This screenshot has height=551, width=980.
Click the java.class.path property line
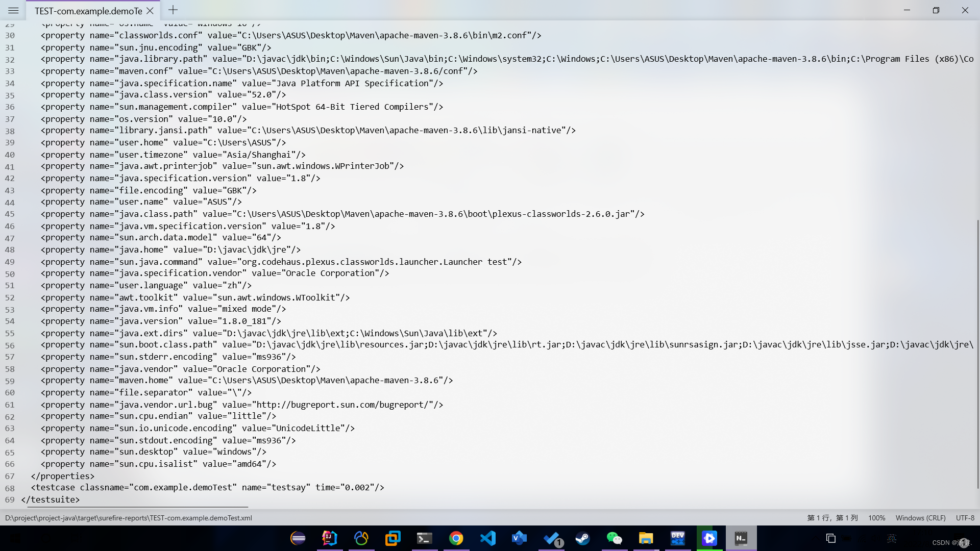(342, 214)
